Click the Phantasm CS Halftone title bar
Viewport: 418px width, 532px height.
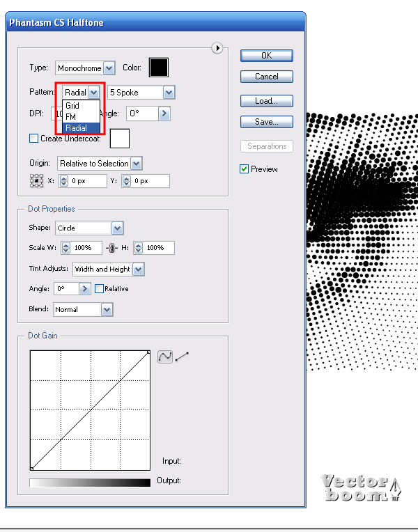point(155,22)
